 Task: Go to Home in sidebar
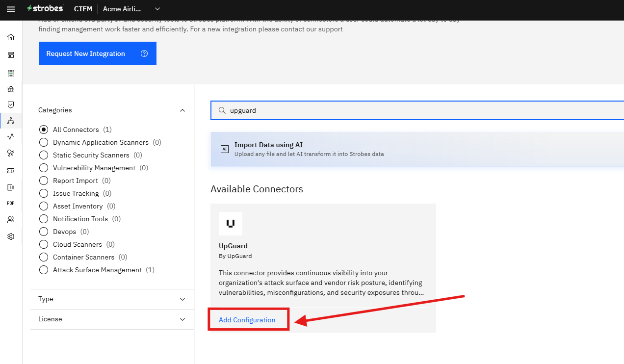[11, 37]
